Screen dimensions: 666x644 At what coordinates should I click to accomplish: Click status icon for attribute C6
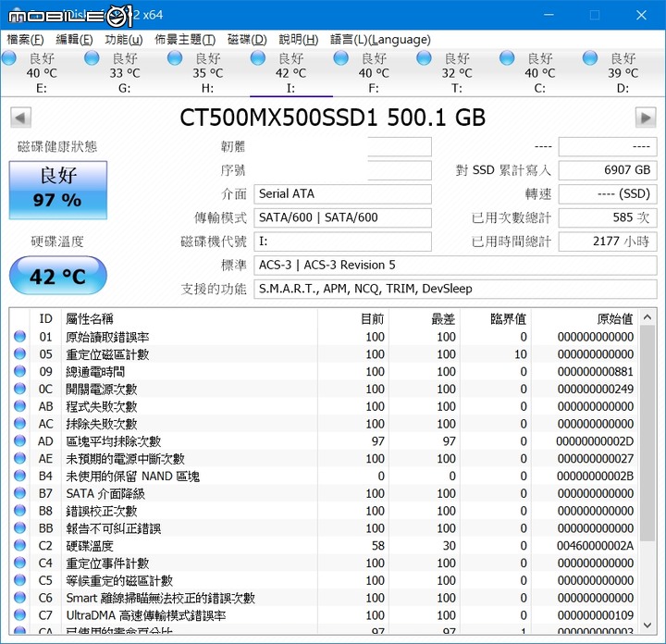point(19,598)
